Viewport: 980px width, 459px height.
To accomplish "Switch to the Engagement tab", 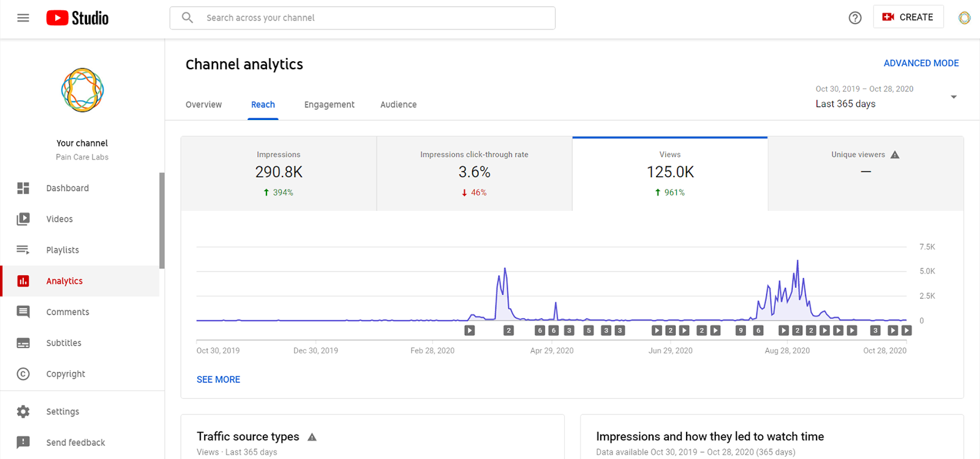I will (x=330, y=105).
